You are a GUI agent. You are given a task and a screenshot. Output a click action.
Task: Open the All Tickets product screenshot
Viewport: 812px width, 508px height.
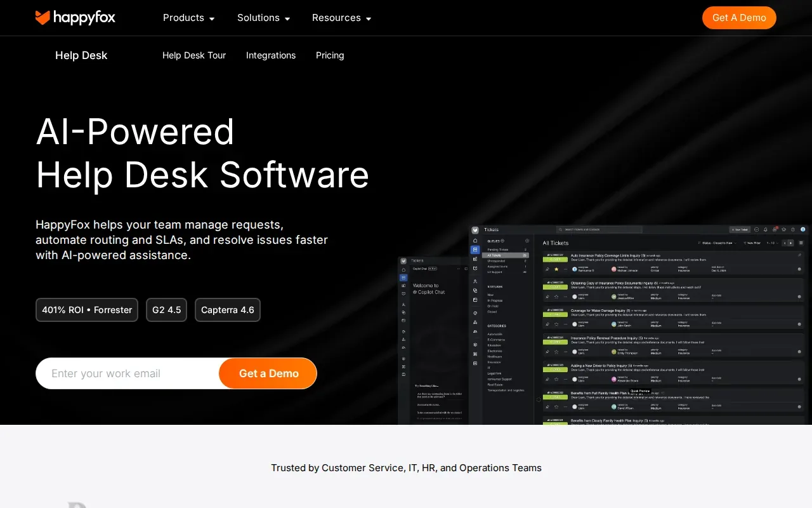[x=640, y=325]
